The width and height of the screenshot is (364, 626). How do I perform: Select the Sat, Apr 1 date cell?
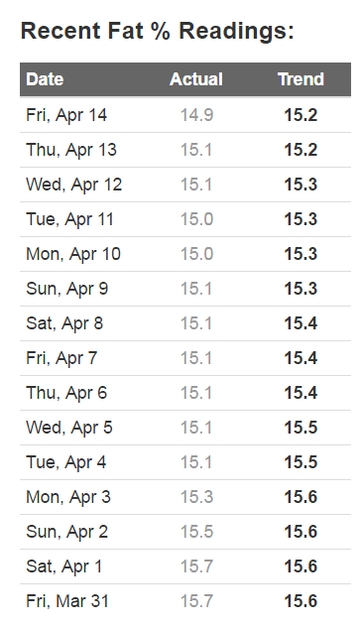point(63,566)
